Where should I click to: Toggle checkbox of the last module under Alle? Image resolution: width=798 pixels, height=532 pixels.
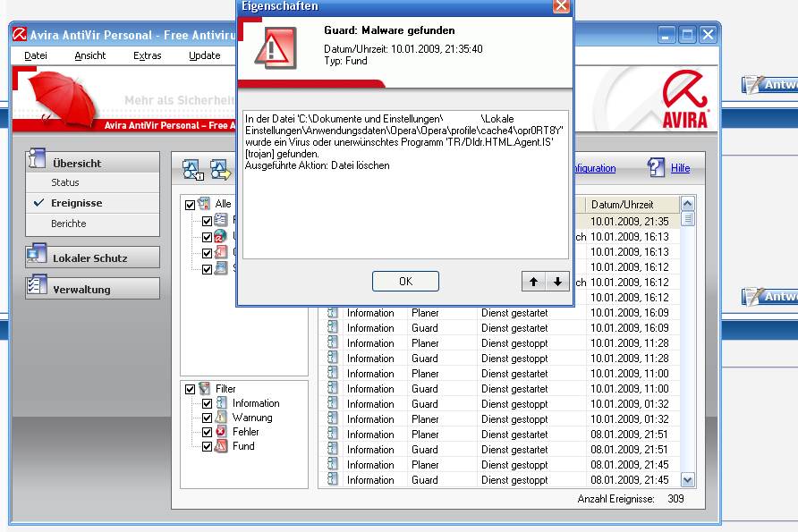[207, 269]
